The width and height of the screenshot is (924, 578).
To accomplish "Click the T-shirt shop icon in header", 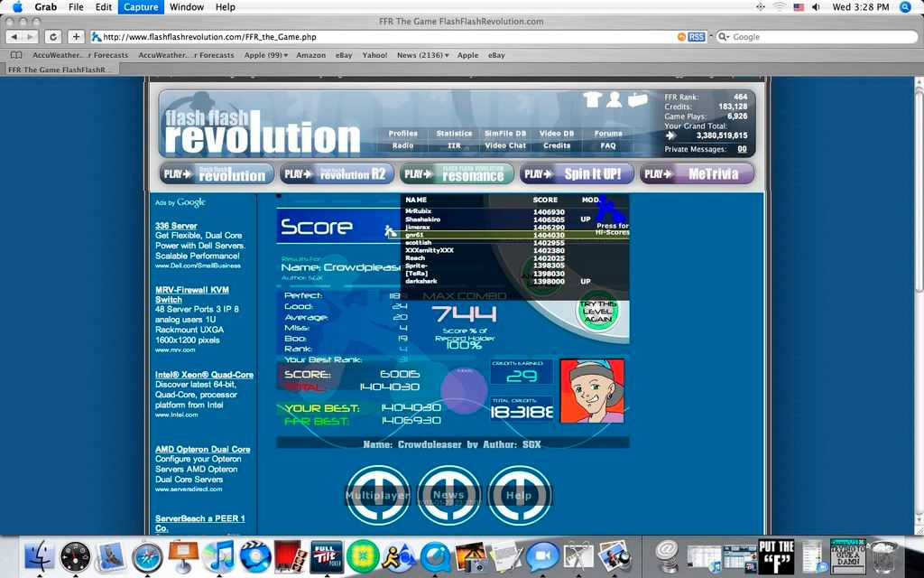I will point(592,99).
